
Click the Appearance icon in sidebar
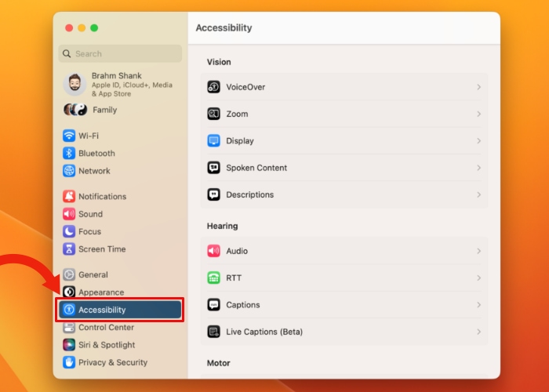69,292
